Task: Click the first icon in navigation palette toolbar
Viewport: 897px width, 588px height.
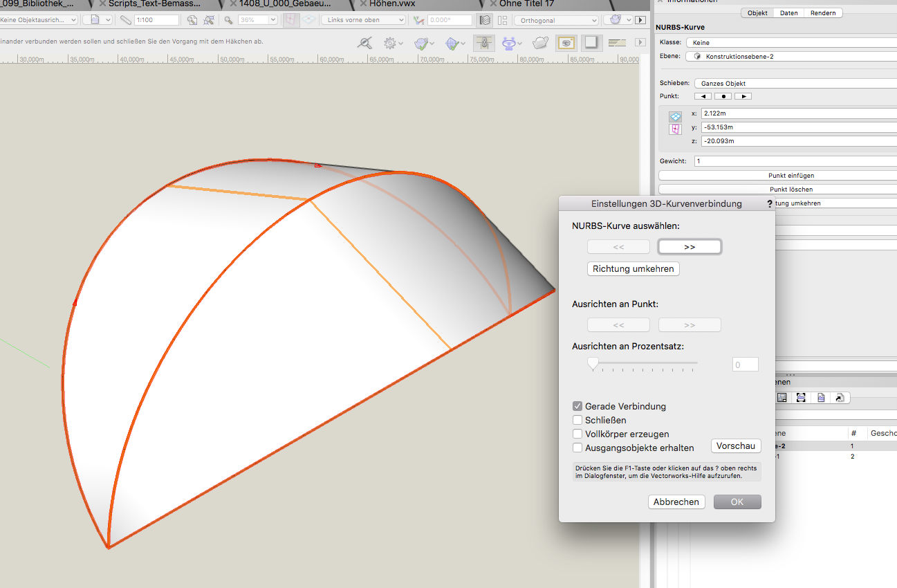Action: coord(782,398)
